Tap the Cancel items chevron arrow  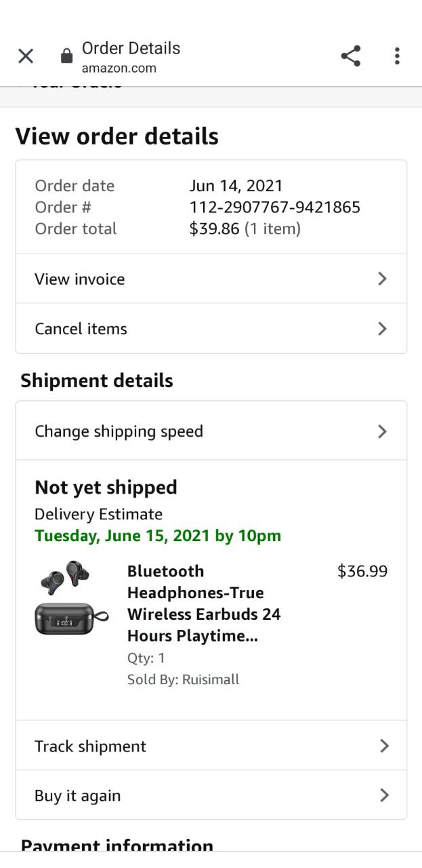[x=382, y=329]
